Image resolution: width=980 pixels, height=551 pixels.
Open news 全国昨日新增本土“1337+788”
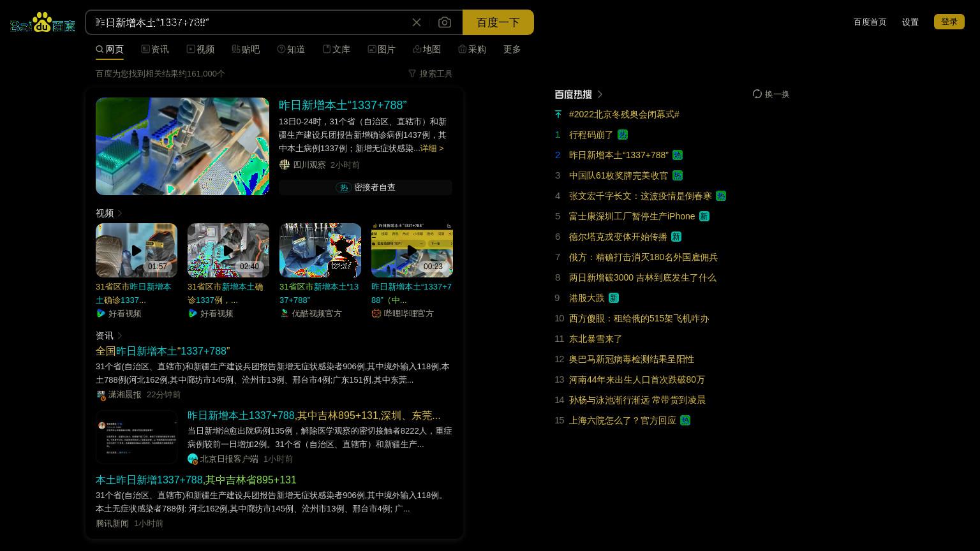163,351
